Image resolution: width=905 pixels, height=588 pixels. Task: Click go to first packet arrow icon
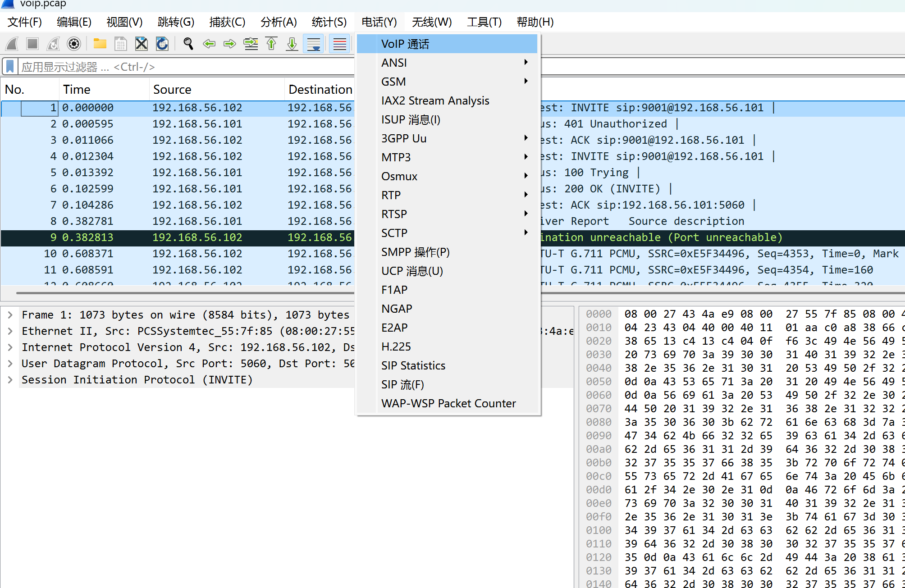coord(271,44)
